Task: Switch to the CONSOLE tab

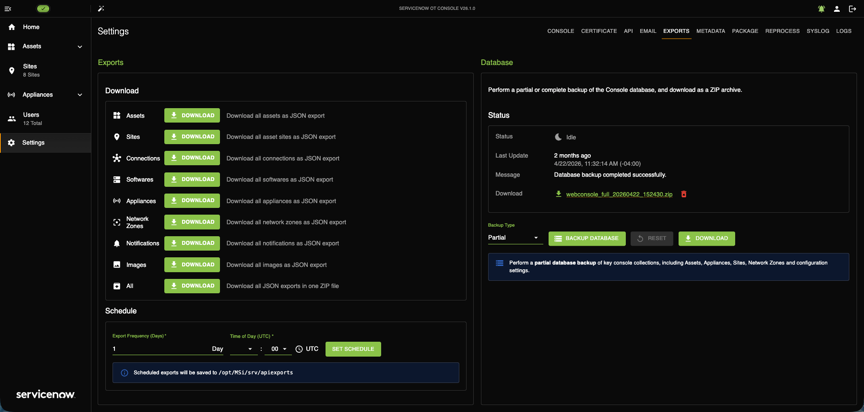Action: click(x=560, y=31)
